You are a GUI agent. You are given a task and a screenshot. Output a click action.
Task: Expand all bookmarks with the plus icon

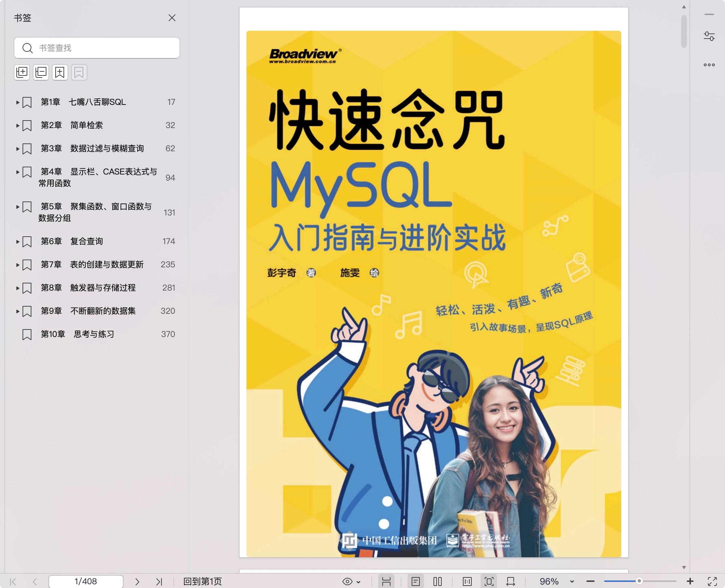tap(22, 72)
